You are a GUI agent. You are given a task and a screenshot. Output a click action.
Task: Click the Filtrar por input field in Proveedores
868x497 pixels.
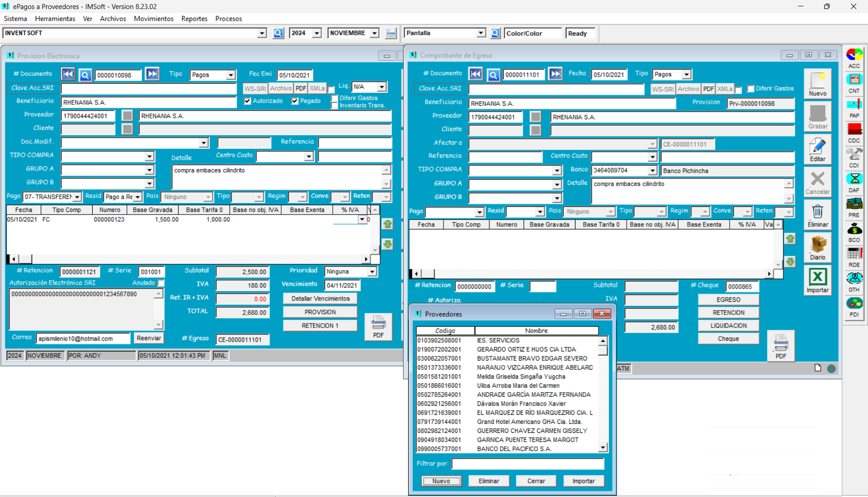[527, 464]
